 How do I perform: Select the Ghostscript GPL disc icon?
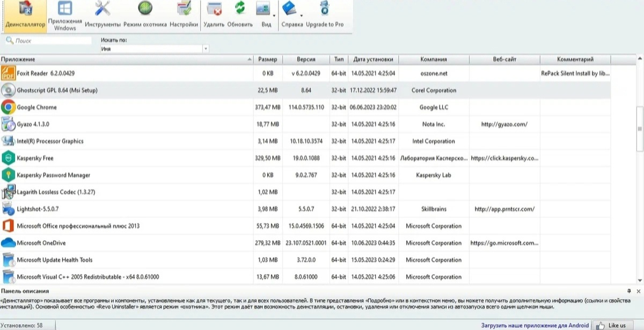[x=8, y=90]
